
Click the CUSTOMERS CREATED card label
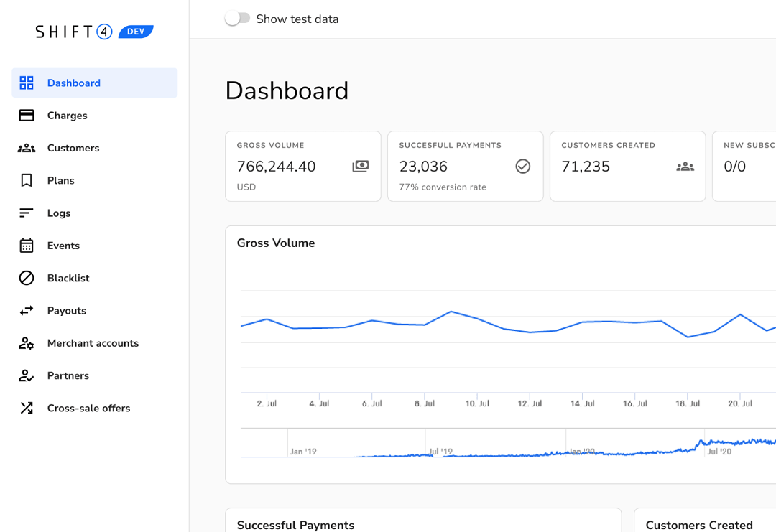tap(609, 145)
